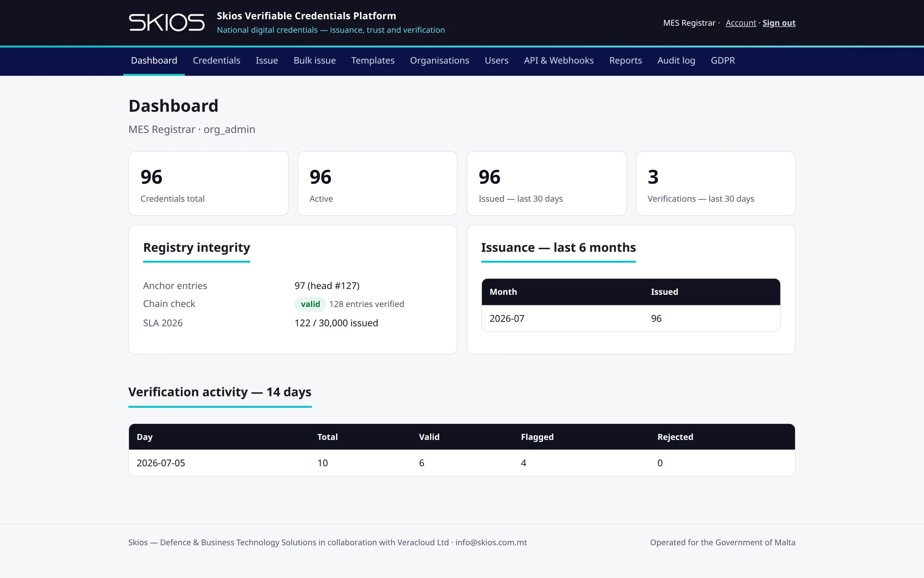Click the SLA 2026 label

[x=162, y=323]
